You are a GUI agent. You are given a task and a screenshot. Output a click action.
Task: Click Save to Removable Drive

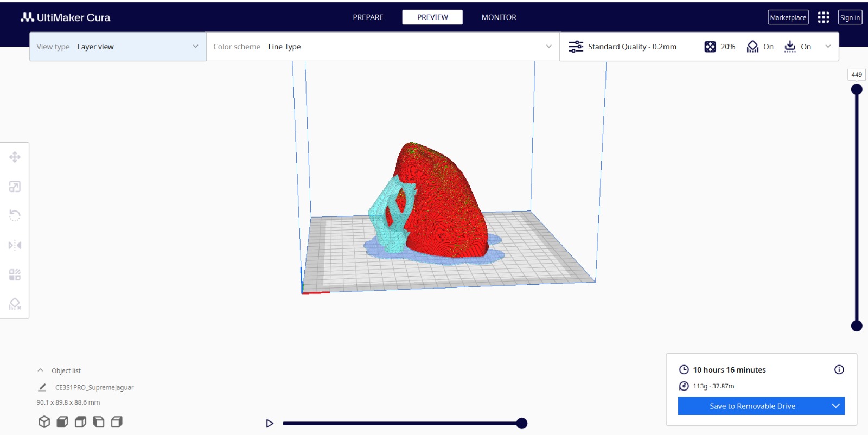coord(752,406)
